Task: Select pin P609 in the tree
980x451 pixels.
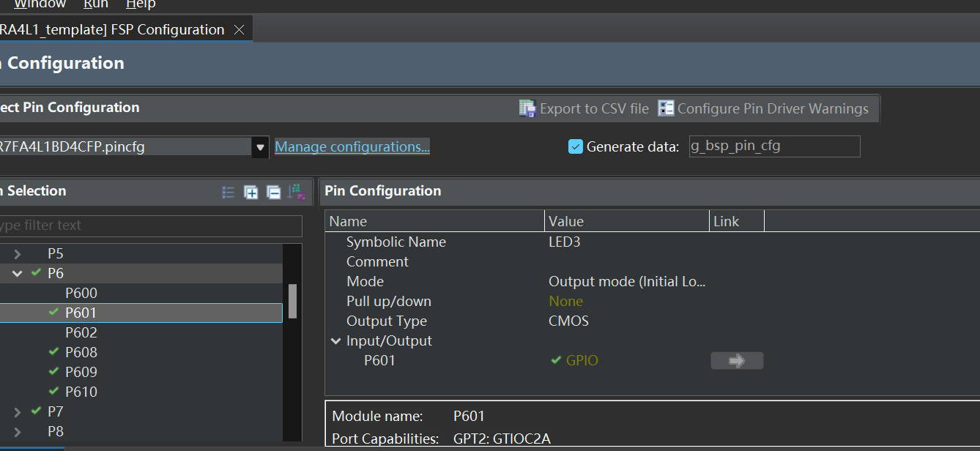Action: pos(81,372)
